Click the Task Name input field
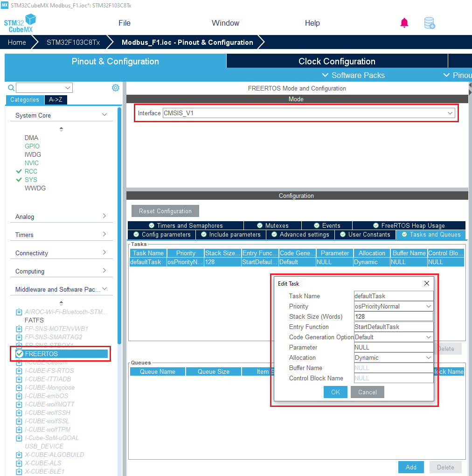Image resolution: width=472 pixels, height=476 pixels. (394, 296)
